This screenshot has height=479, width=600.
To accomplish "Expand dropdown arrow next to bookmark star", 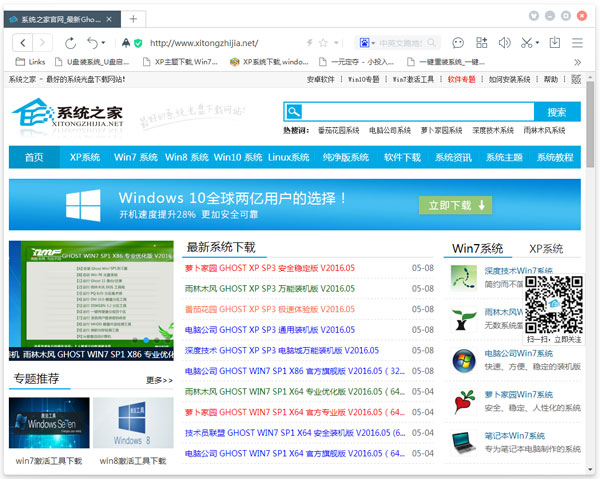I will 336,43.
